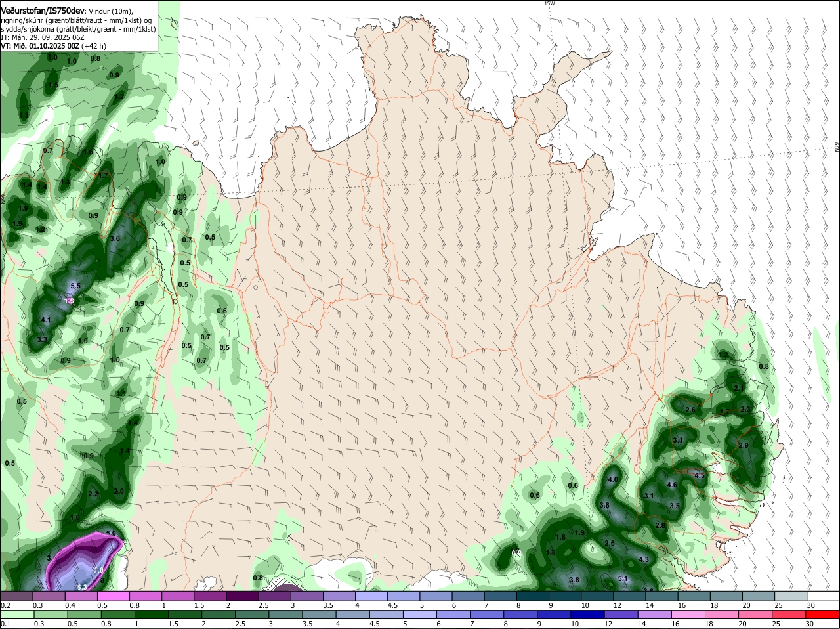
Task: Click the 5.0 value above the purple area
Action: [x=111, y=533]
